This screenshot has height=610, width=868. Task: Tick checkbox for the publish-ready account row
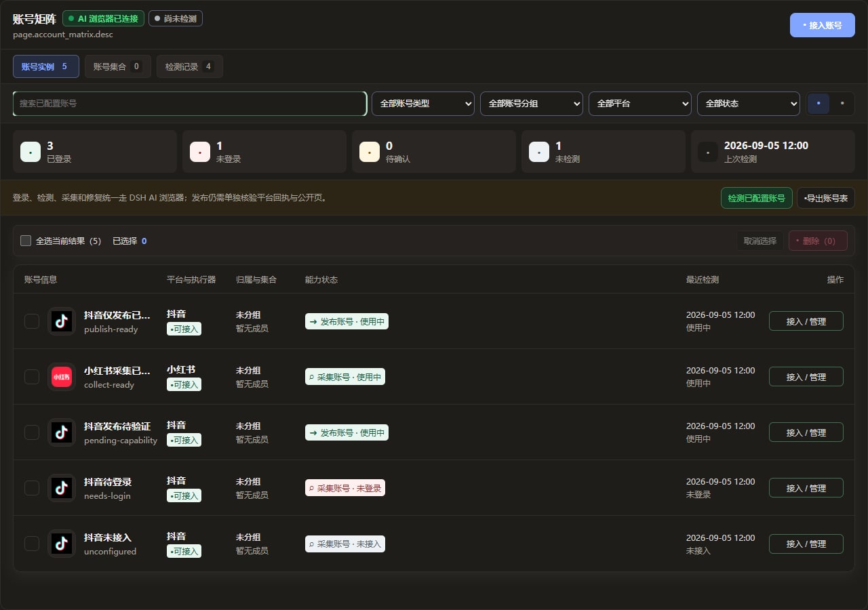coord(32,321)
